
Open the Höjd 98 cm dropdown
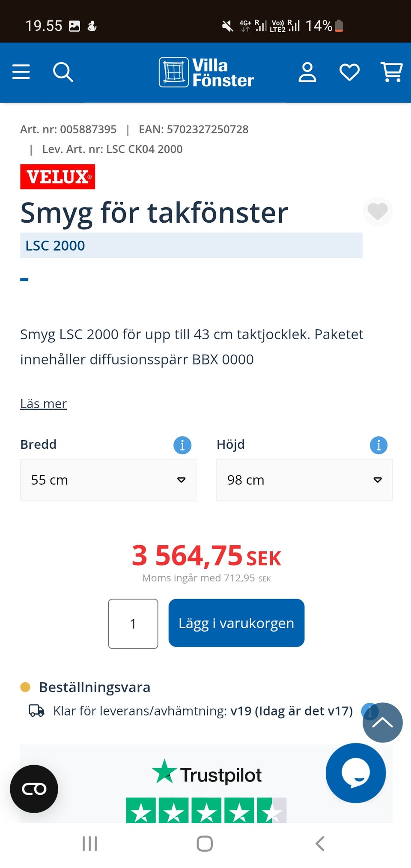point(304,480)
